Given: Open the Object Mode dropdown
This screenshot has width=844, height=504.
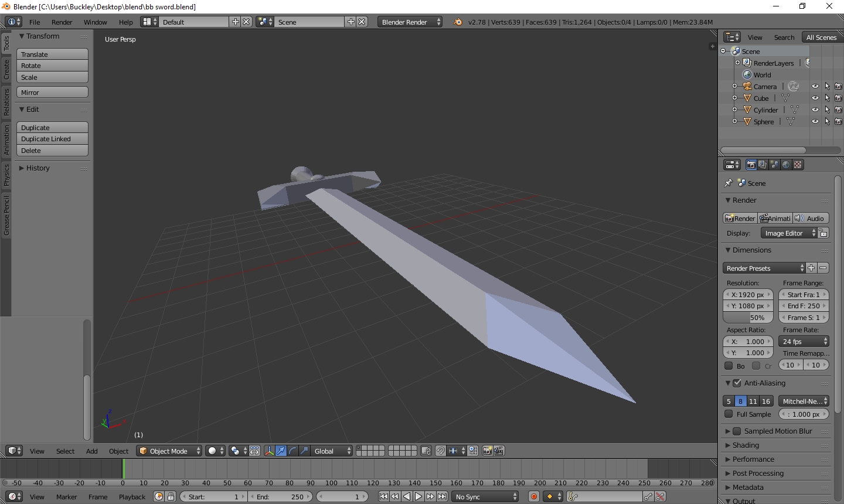Looking at the screenshot, I should pos(169,451).
